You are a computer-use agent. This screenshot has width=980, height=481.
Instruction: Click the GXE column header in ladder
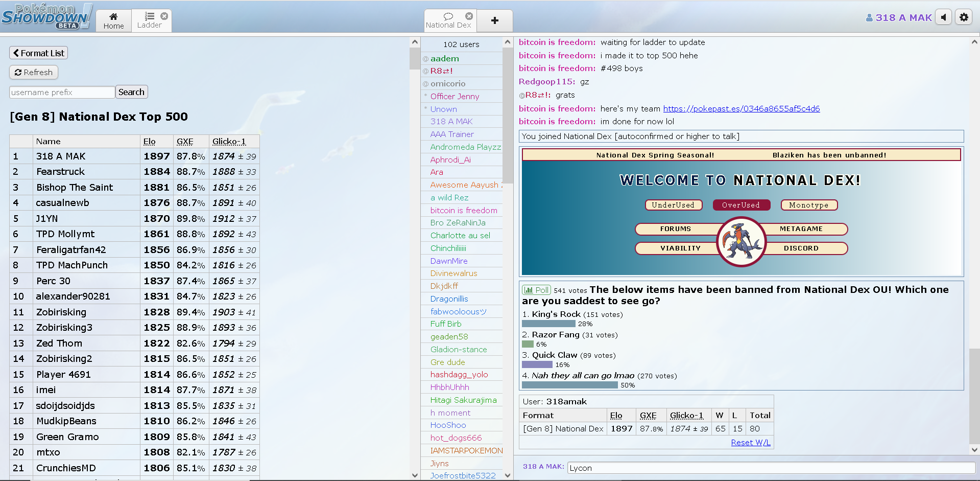click(185, 142)
